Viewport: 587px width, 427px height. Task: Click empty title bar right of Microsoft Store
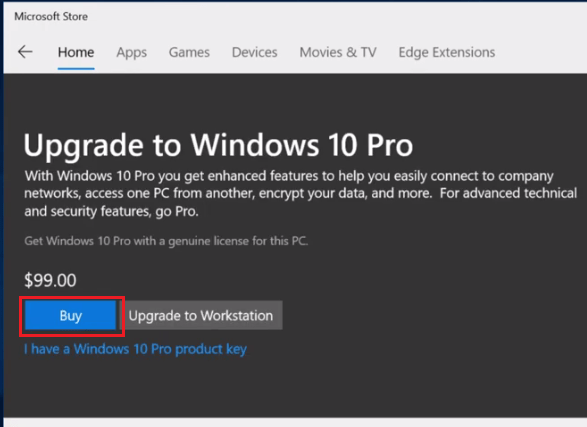coord(337,16)
